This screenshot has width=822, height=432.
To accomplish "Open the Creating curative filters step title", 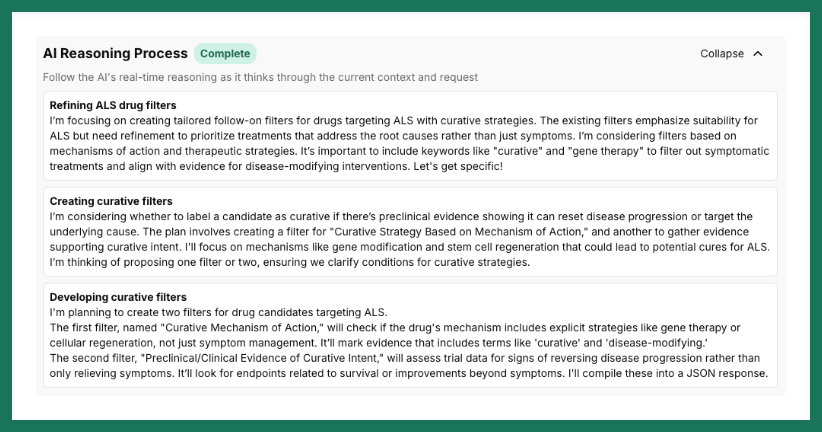I will point(111,201).
